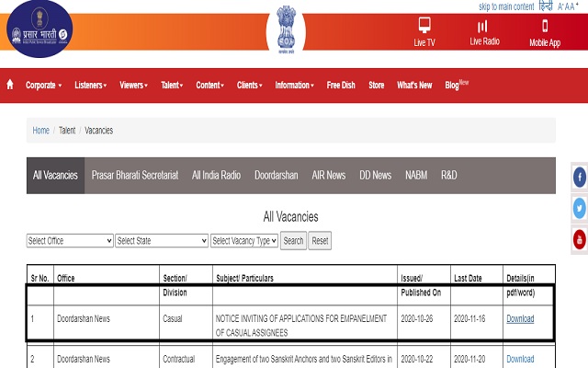
Task: Click the Prasar Bharati logo
Action: coord(40,29)
